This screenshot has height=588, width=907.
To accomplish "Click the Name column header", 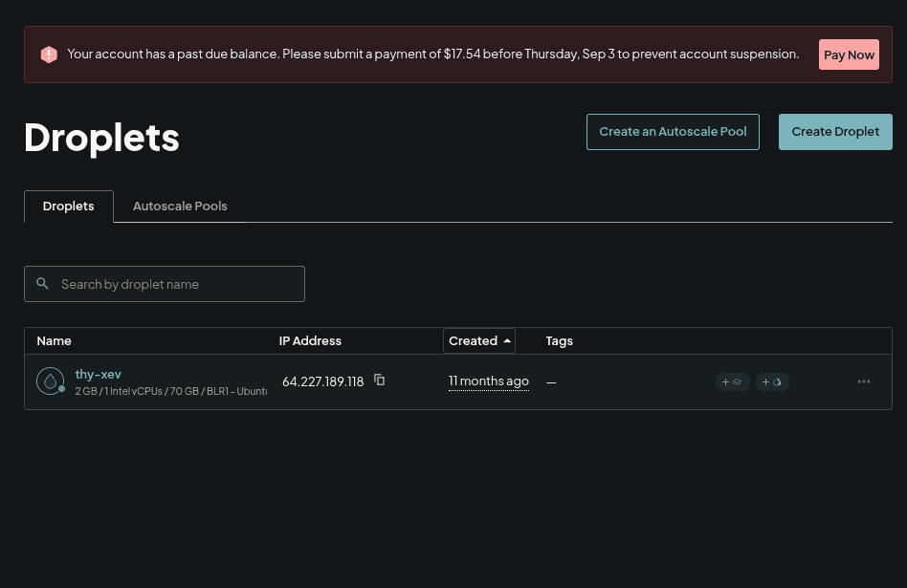I will (x=54, y=341).
